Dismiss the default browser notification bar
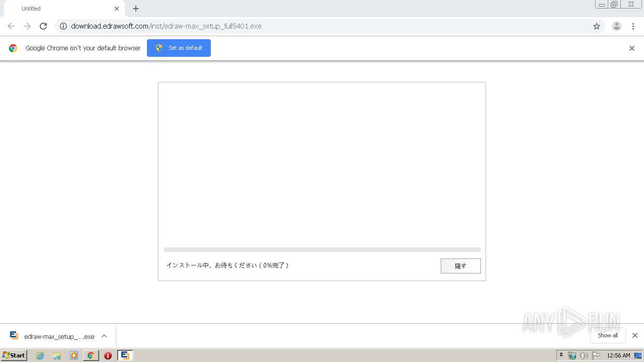644x362 pixels. tap(632, 48)
